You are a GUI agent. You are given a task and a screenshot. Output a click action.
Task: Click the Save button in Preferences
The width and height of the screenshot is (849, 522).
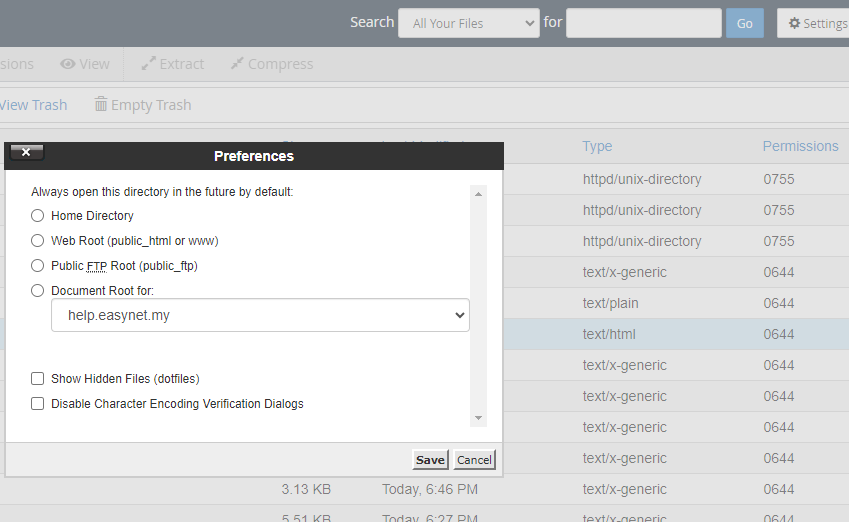430,460
